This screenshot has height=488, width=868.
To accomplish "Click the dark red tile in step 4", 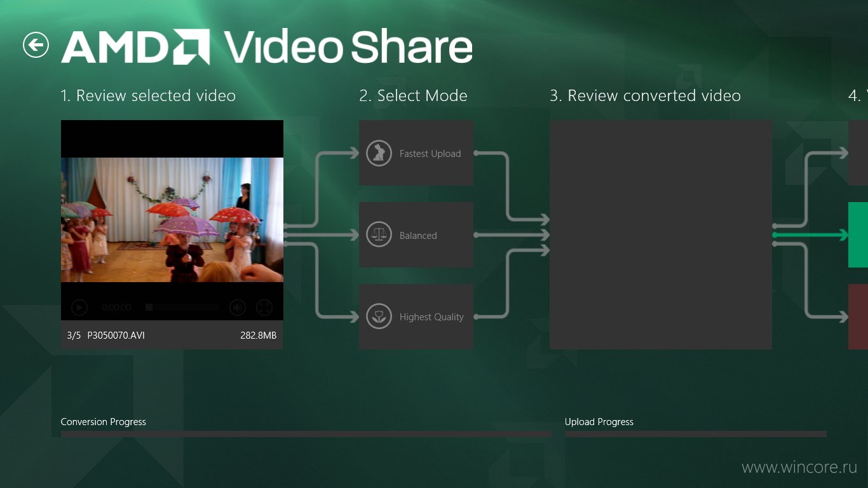I will coord(858,316).
